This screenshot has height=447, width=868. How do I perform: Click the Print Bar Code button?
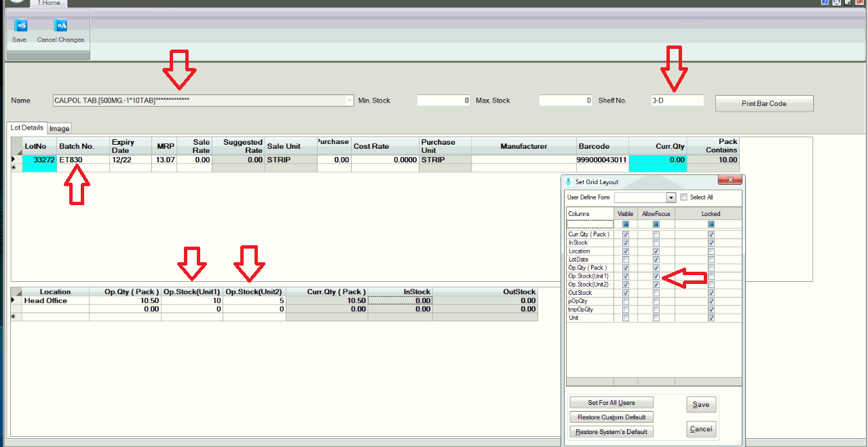764,103
